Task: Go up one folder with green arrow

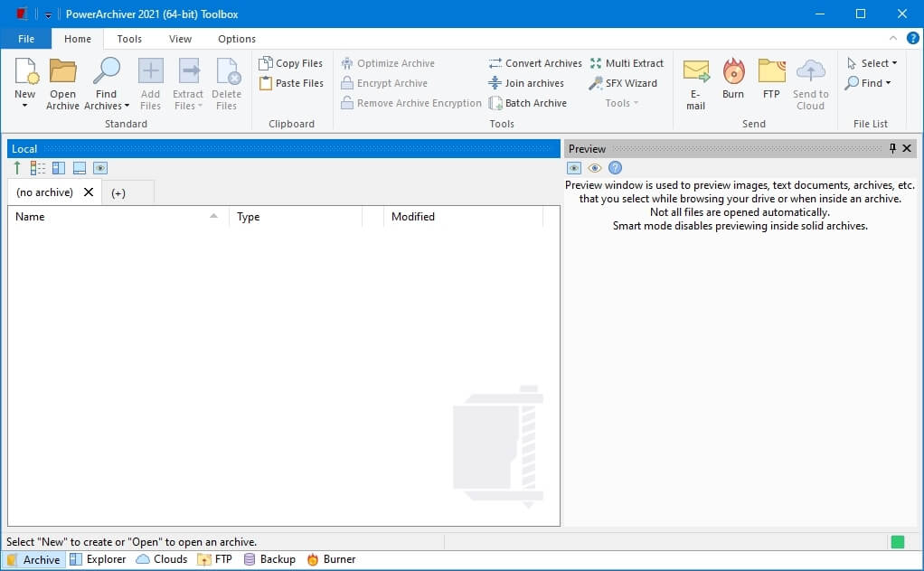Action: coord(17,168)
